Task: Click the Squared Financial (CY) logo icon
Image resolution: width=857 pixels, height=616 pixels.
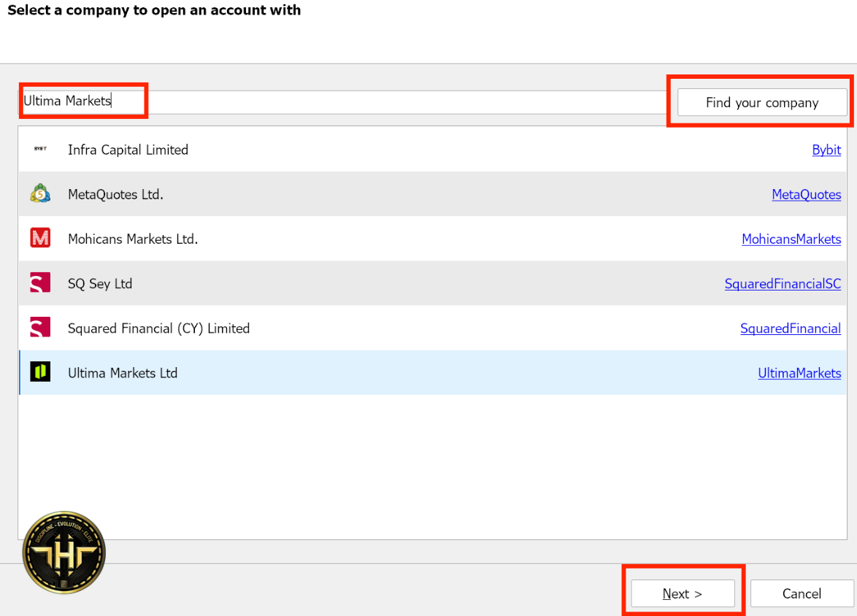Action: (x=40, y=328)
